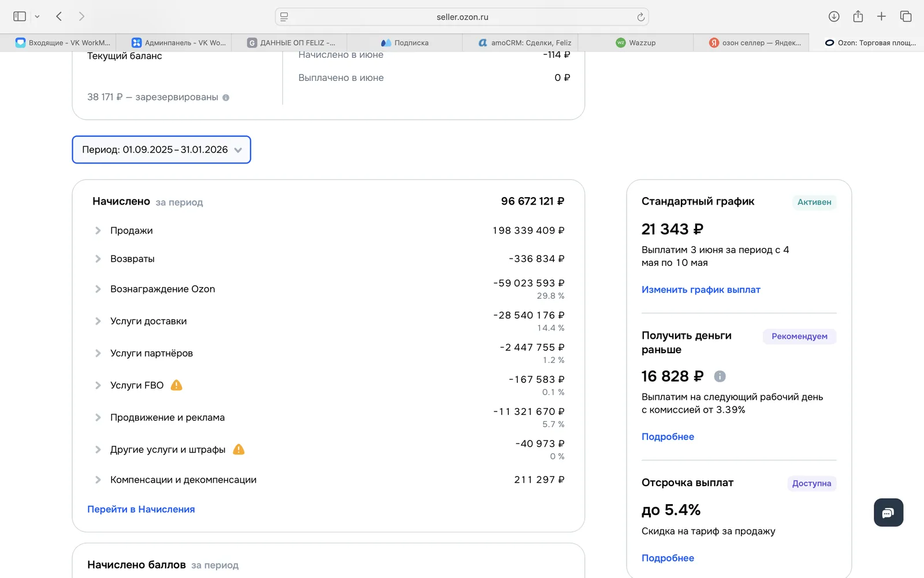Viewport: 924px width, 578px height.
Task: Show tab overview icon
Action: 906,17
